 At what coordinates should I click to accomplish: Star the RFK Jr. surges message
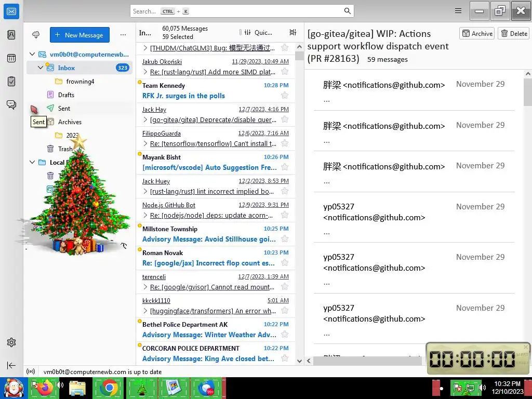(x=285, y=96)
